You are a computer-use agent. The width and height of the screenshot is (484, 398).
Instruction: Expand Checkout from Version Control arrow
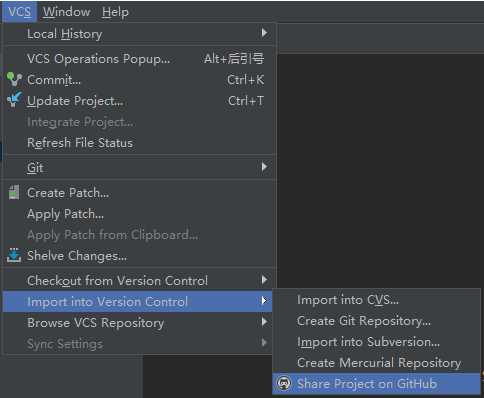pyautogui.click(x=264, y=280)
